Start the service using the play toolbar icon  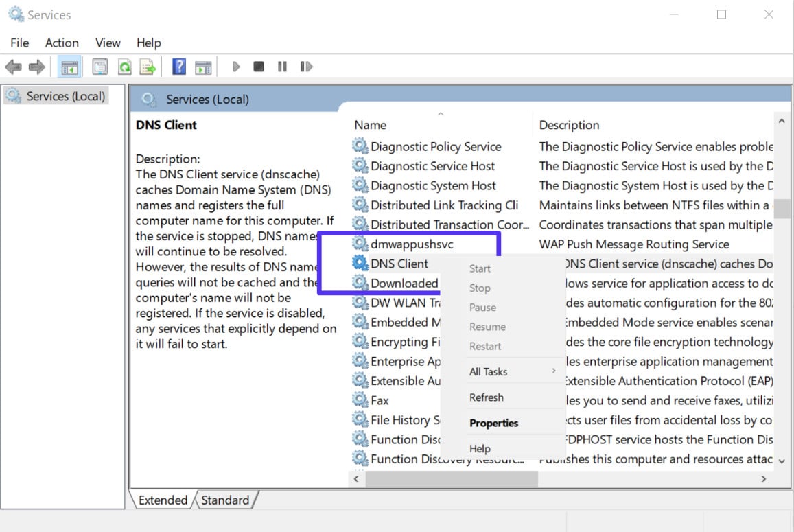(x=236, y=66)
